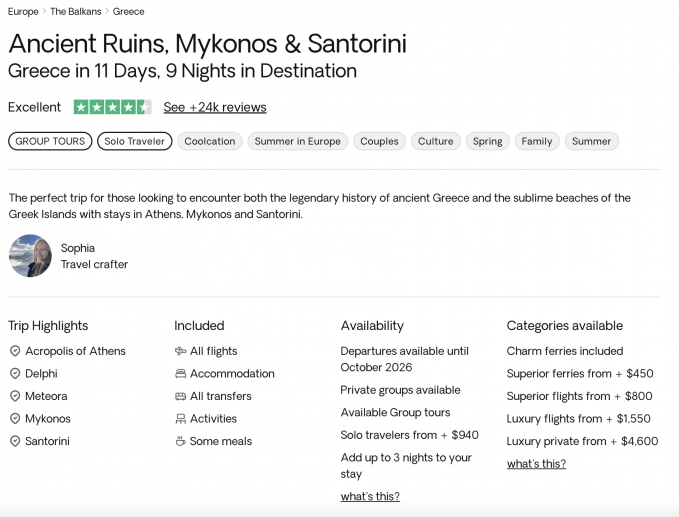The height and width of the screenshot is (517, 679).
Task: Click the transfers vehicle icon
Action: [x=180, y=396]
